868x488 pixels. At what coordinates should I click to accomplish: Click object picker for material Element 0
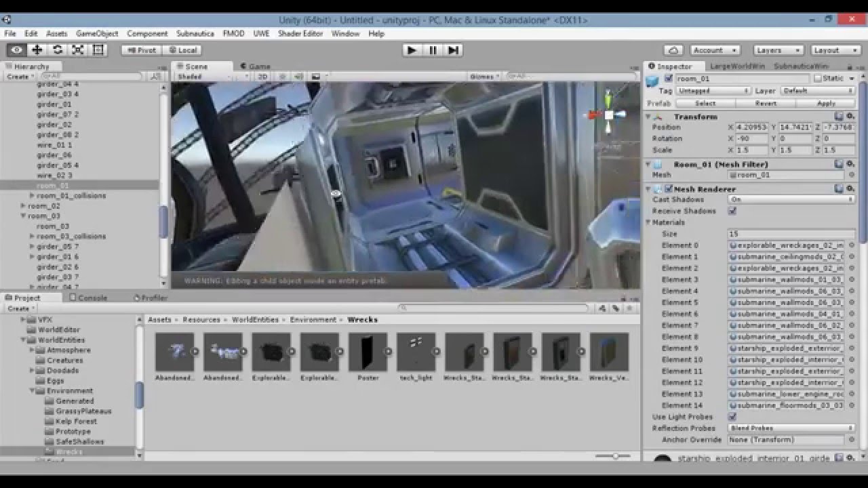coord(851,245)
